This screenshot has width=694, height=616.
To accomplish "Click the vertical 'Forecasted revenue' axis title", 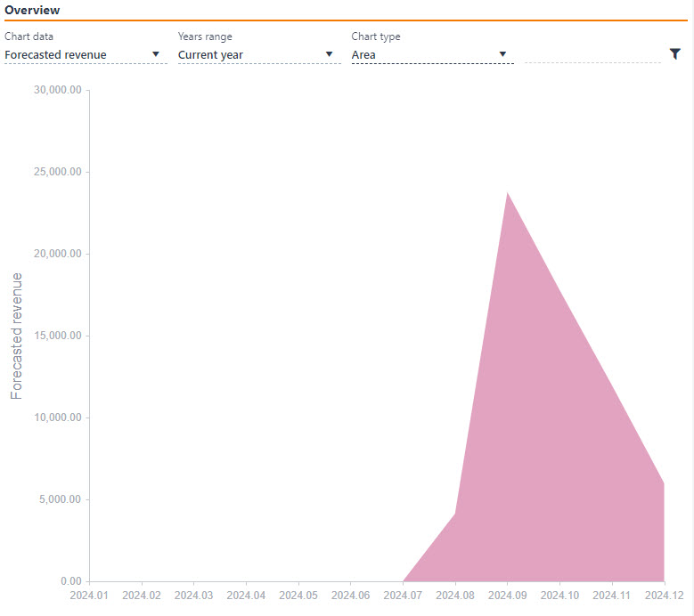I will tap(17, 336).
